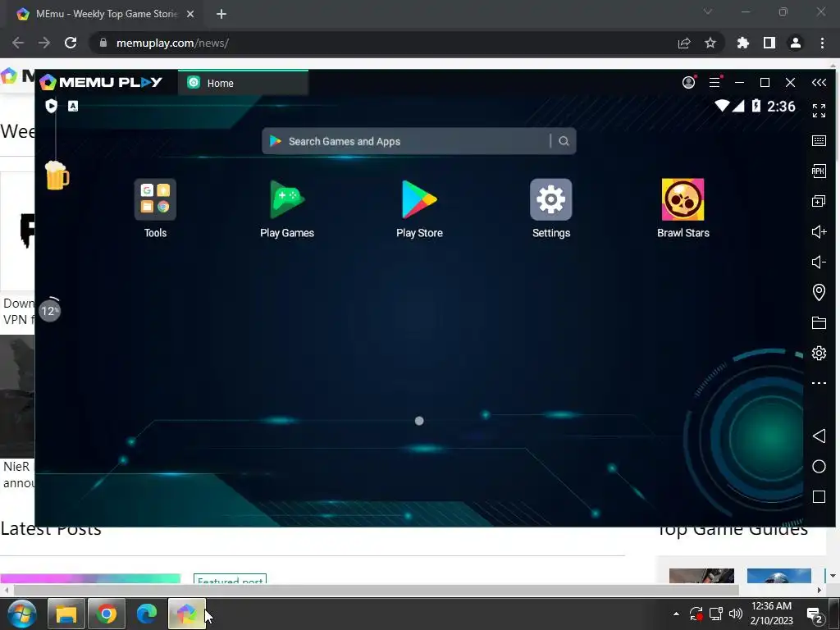The width and height of the screenshot is (840, 630).
Task: Click the beer mug widget icon
Action: (x=57, y=176)
